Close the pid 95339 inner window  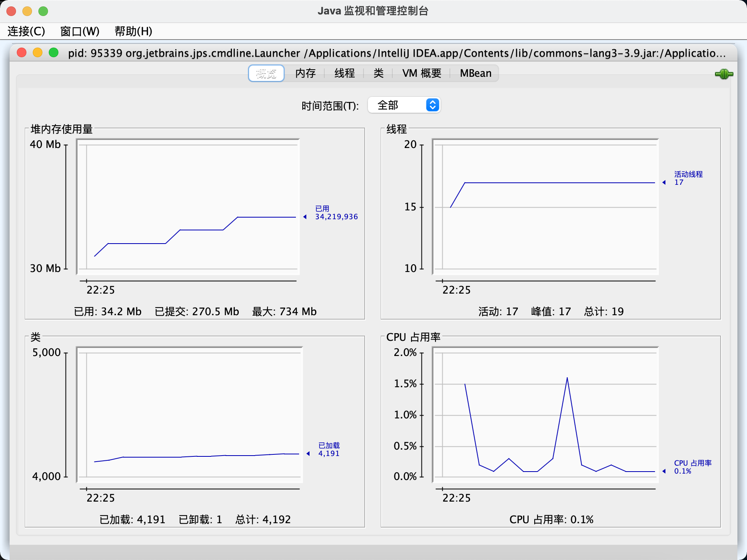coord(22,52)
